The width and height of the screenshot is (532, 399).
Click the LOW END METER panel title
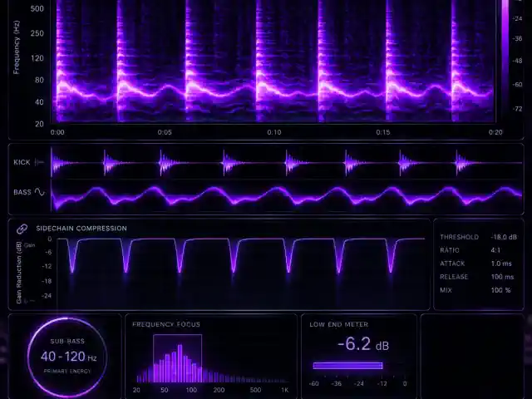338,324
